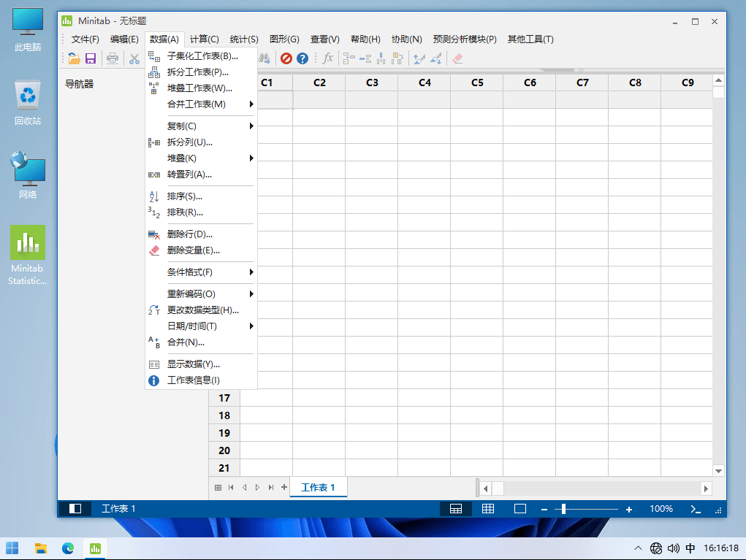Select row header 19
The image size is (746, 560).
(224, 433)
